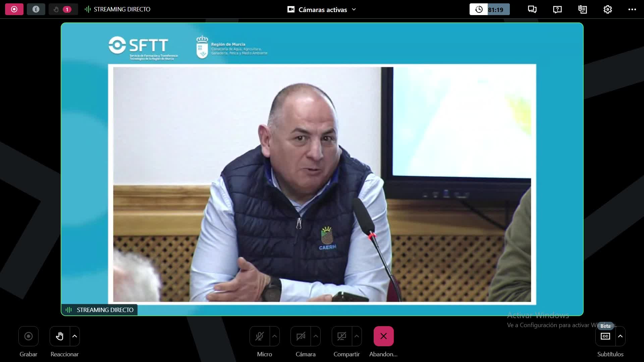Click the STREAMING DIRECTO tag on video tile
Image resolution: width=644 pixels, height=362 pixels.
100,310
